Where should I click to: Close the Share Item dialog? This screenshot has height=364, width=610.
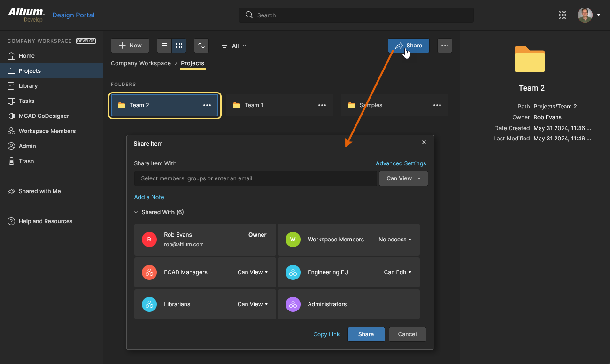pyautogui.click(x=424, y=142)
